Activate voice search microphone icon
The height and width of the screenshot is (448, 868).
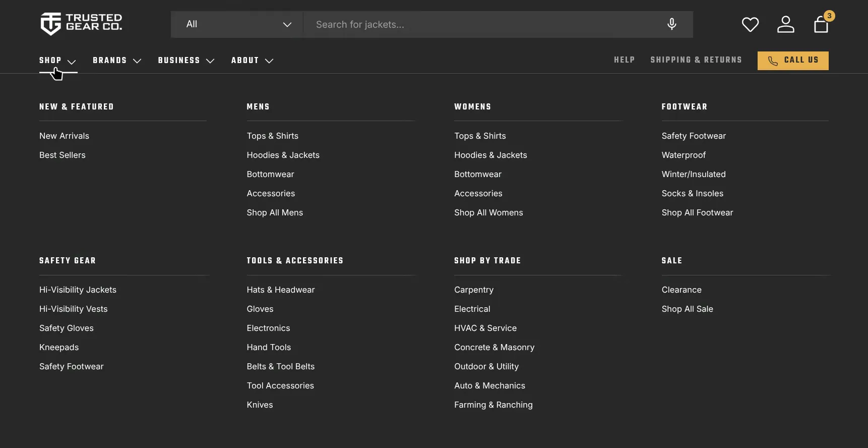[x=671, y=24]
